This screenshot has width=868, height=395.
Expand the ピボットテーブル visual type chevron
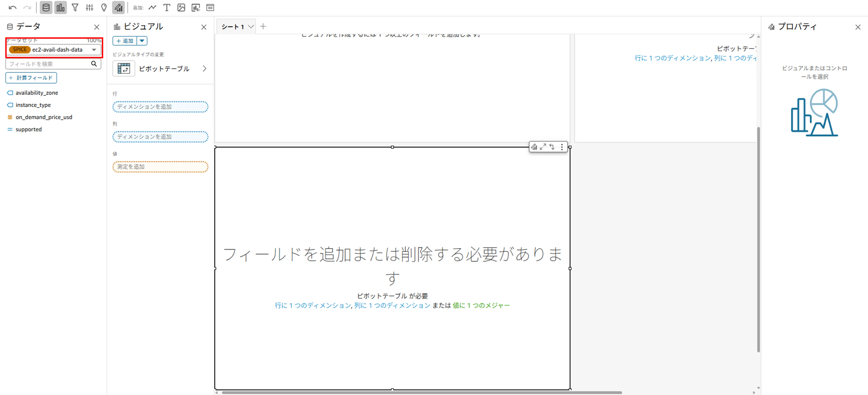pyautogui.click(x=204, y=69)
